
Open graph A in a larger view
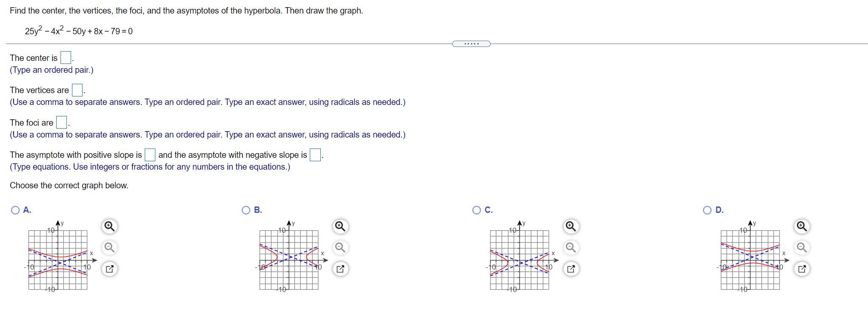click(x=109, y=269)
